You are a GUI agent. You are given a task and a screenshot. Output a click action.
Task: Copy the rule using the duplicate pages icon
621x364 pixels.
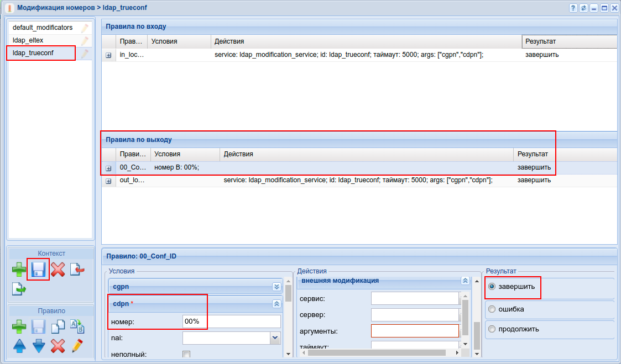click(58, 327)
